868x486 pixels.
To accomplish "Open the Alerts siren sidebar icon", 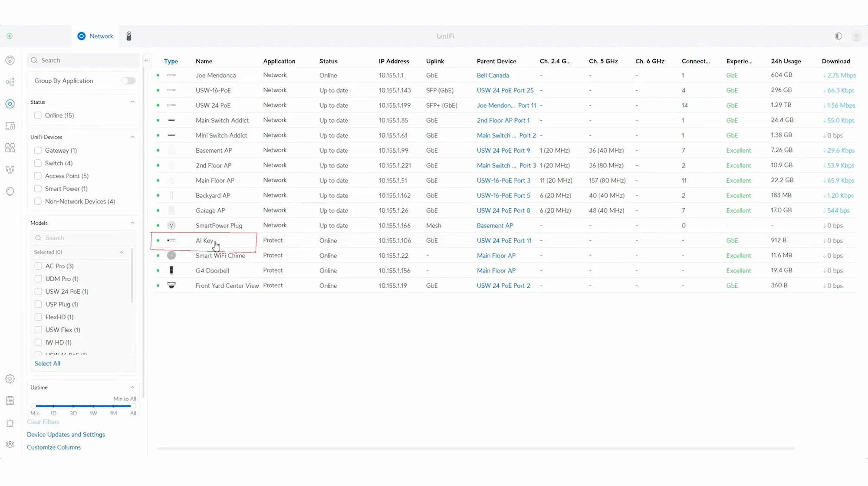I will 10,423.
